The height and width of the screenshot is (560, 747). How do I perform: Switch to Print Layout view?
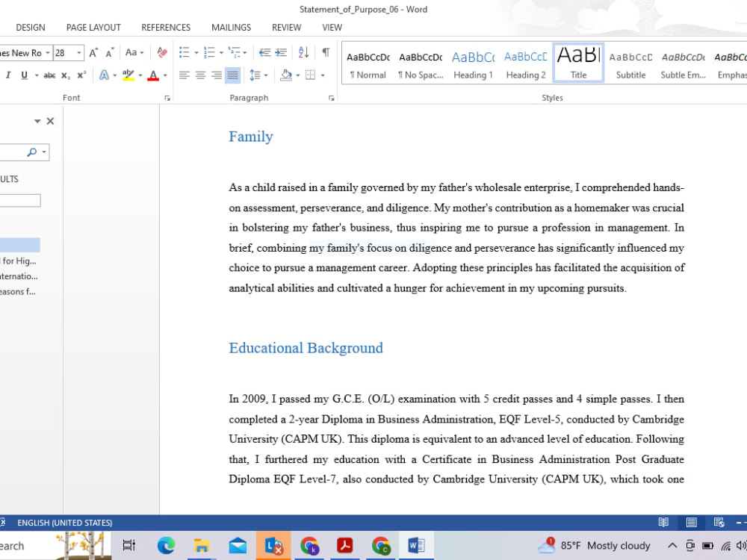(691, 523)
